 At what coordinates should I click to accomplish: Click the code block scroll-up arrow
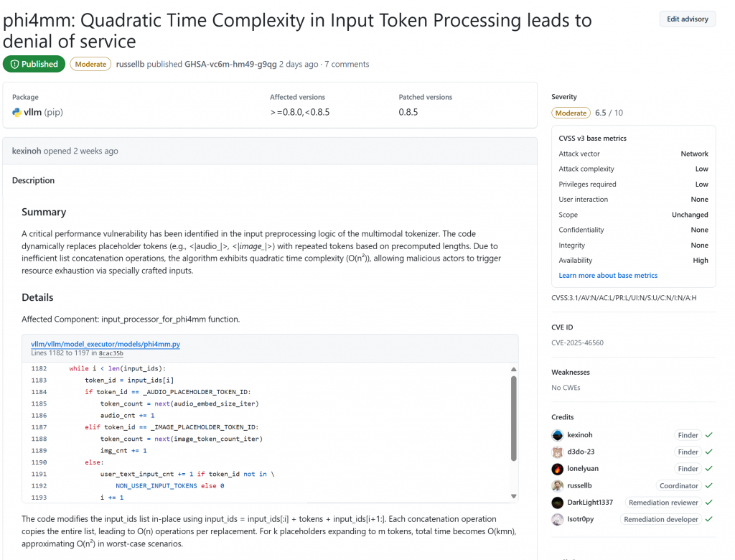(x=514, y=369)
